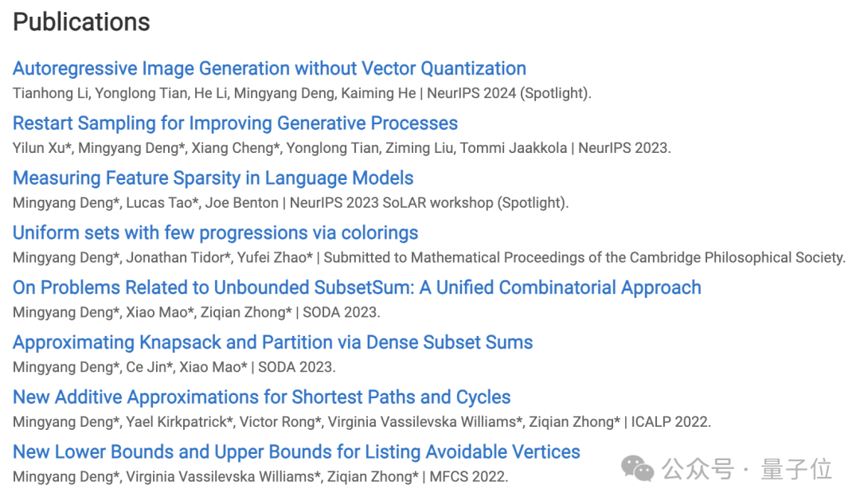Image resolution: width=860 pixels, height=504 pixels.
Task: Open Autoregressive Image Generation without Vector Quantization paper
Action: click(x=269, y=68)
